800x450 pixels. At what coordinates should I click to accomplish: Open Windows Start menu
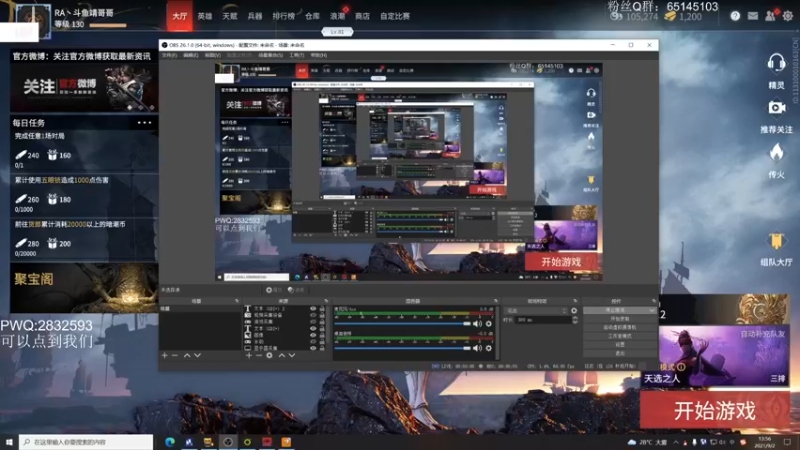click(9, 442)
